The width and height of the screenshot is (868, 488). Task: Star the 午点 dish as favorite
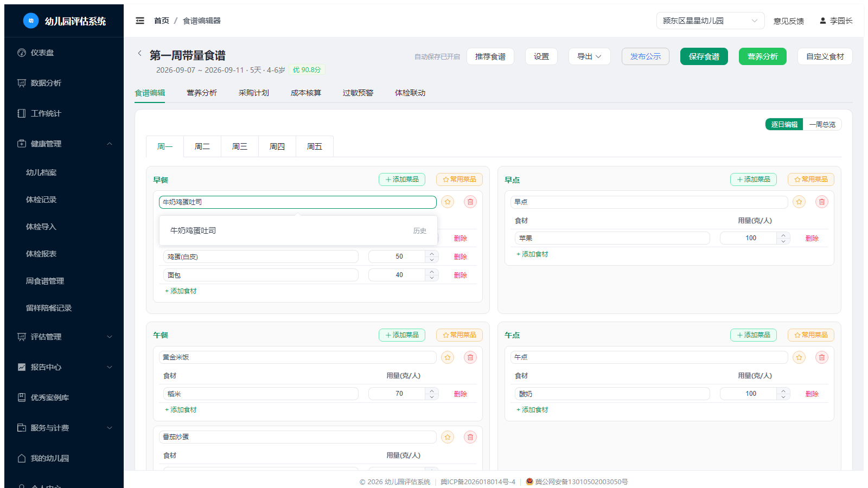(x=799, y=357)
